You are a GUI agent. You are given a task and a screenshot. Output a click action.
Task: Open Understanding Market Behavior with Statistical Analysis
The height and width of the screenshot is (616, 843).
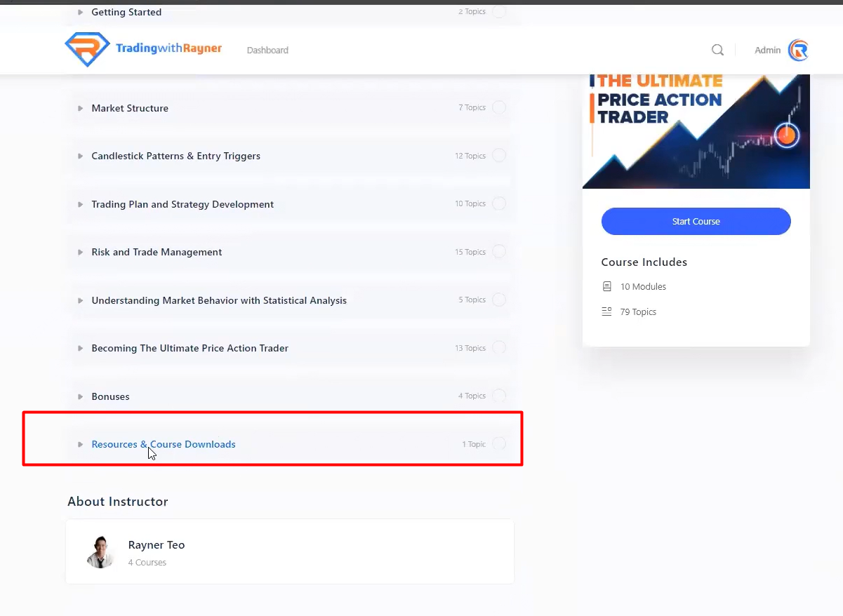[x=219, y=300]
